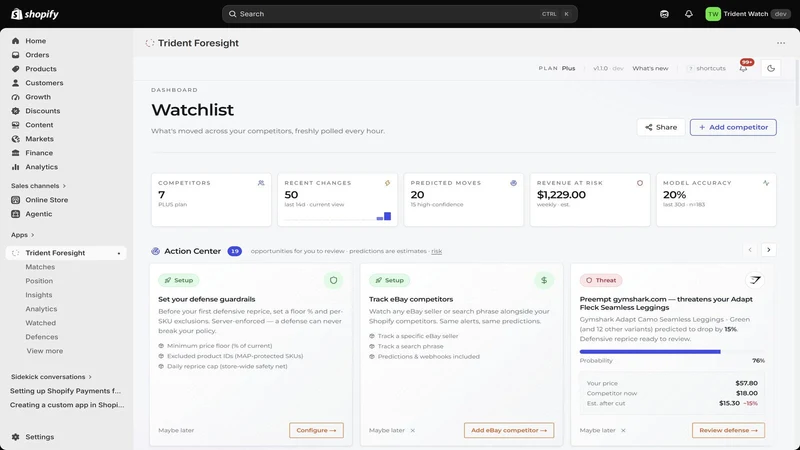This screenshot has width=800, height=450.
Task: Click the Shopify logo
Action: pos(35,14)
